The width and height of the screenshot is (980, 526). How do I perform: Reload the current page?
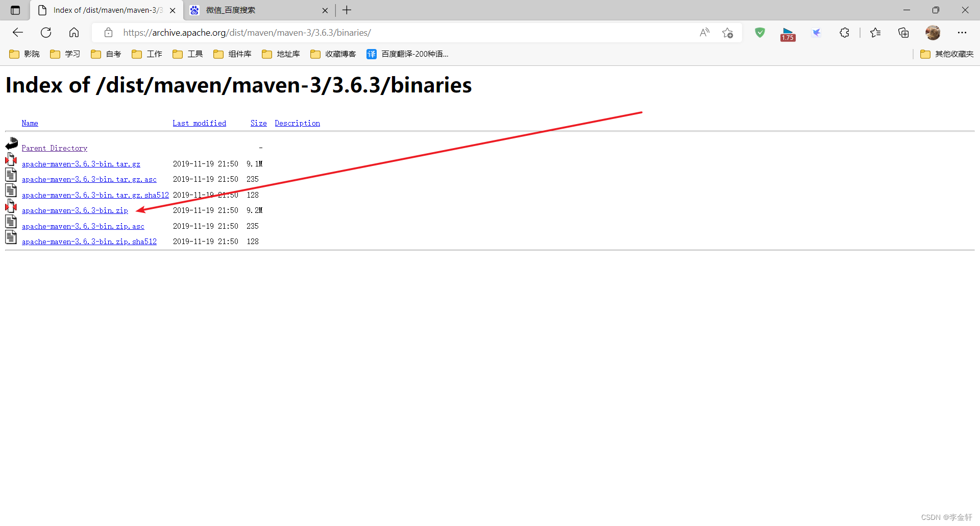(45, 32)
